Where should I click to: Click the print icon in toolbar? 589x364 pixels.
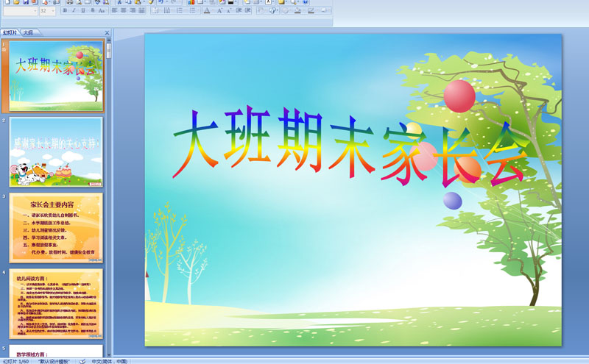click(69, 2)
